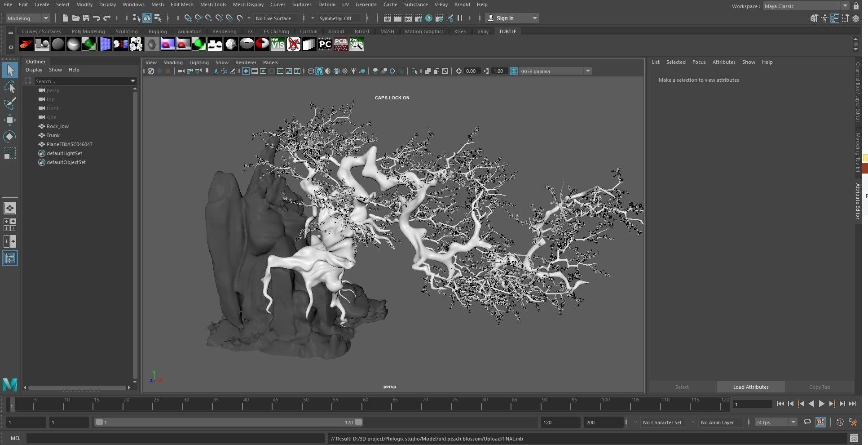
Task: Click the Outliner horizontal scrollbar
Action: [x=77, y=387]
